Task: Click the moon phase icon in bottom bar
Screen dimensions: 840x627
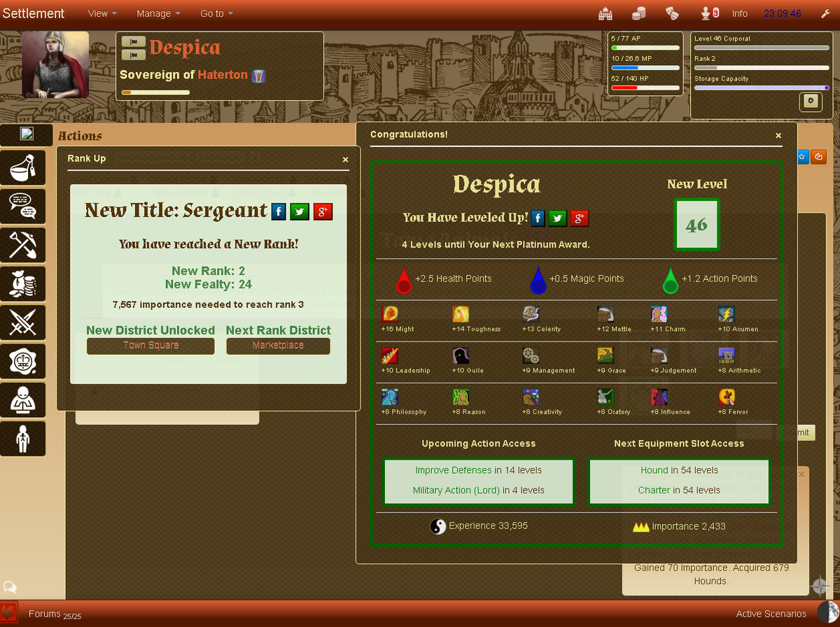Action: point(828,613)
